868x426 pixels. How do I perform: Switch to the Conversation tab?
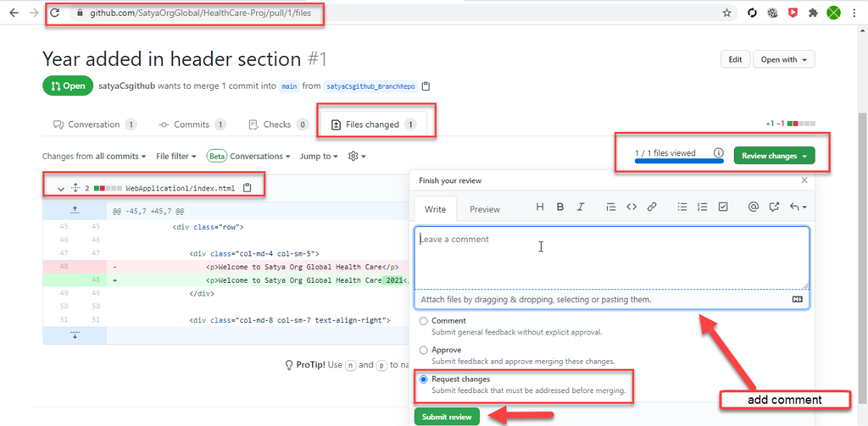coord(95,124)
